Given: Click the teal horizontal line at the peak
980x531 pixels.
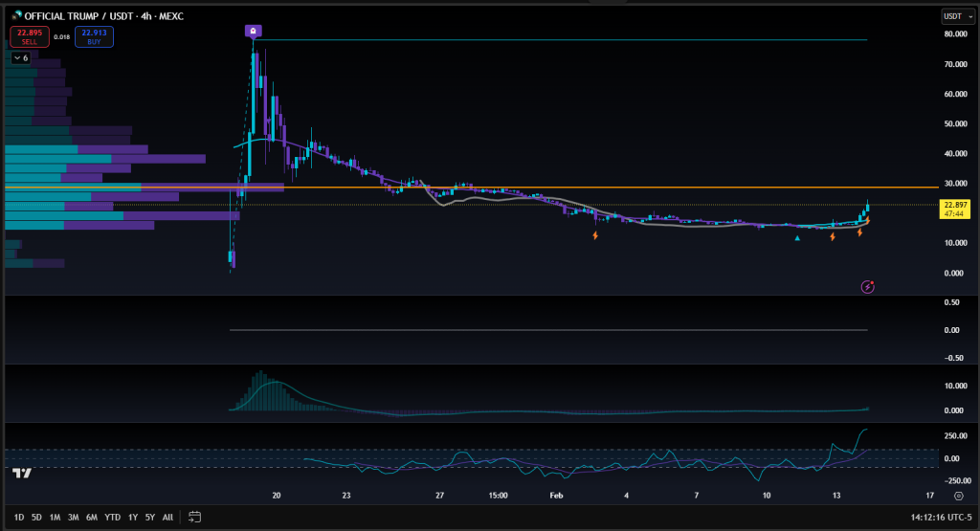Looking at the screenshot, I should [x=559, y=40].
